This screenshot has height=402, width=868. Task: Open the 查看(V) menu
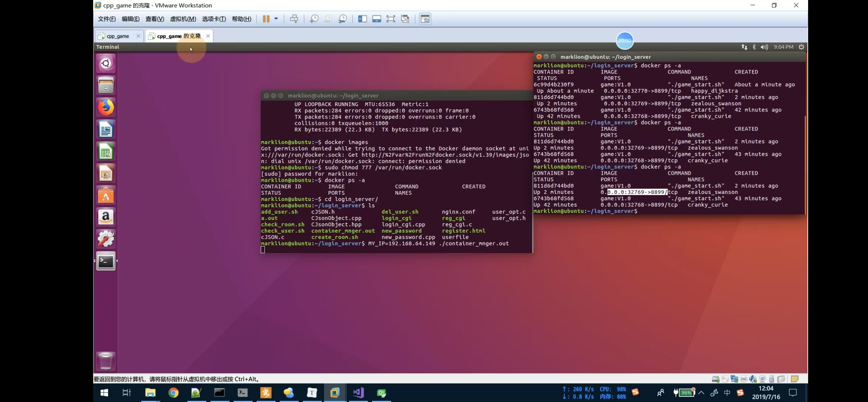pyautogui.click(x=155, y=19)
